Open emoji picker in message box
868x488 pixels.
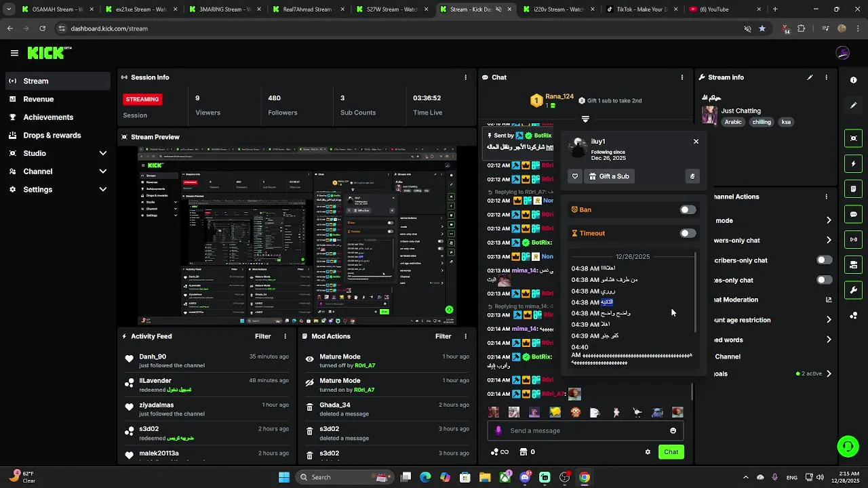[x=673, y=430]
